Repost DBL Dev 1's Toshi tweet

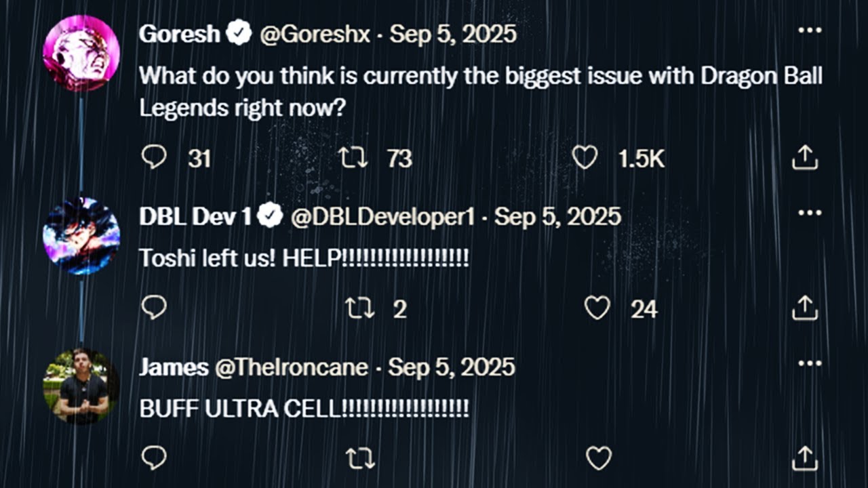pyautogui.click(x=360, y=308)
